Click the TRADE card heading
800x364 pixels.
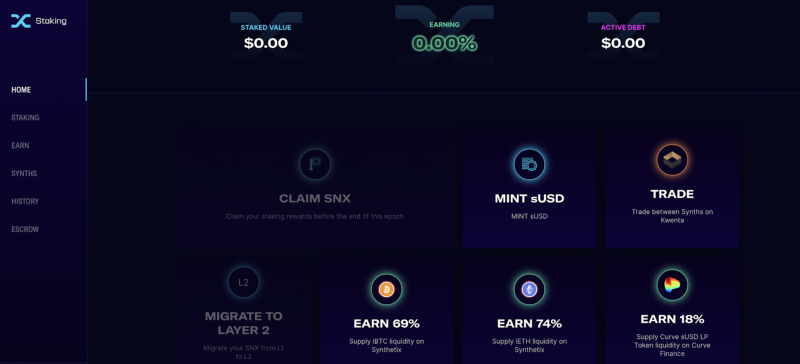coord(672,194)
